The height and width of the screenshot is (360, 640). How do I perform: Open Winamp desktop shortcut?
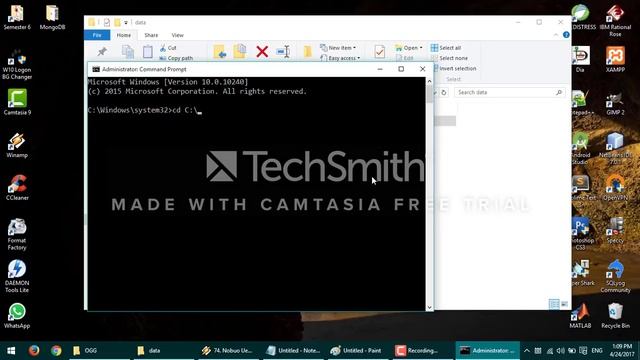click(17, 145)
